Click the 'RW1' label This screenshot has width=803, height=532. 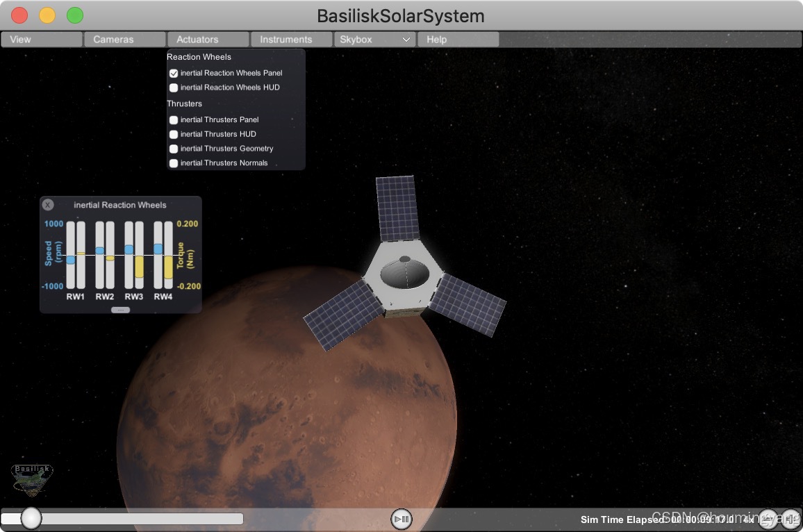click(x=75, y=297)
